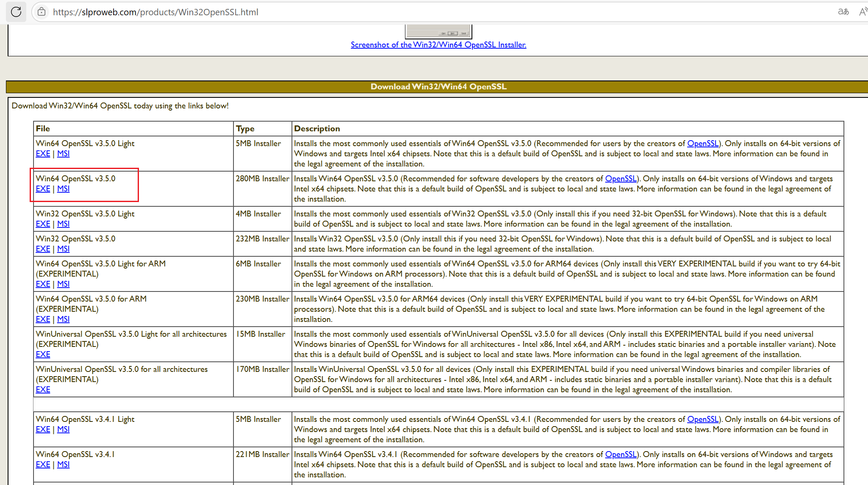The height and width of the screenshot is (485, 868).
Task: Download WinUniversal v3.5.0 Light EXE
Action: [x=43, y=355]
